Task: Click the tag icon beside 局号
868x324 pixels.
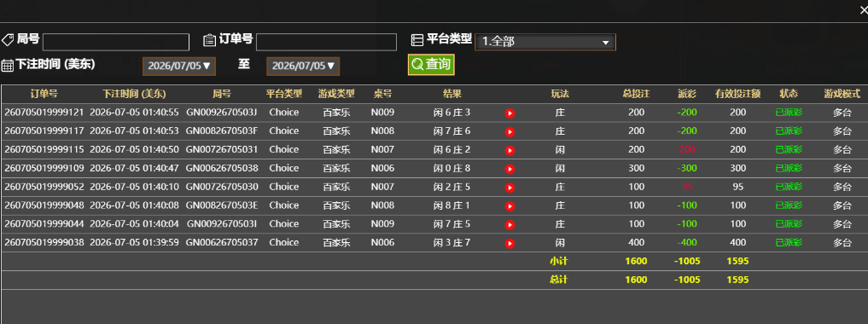Action: [x=8, y=40]
